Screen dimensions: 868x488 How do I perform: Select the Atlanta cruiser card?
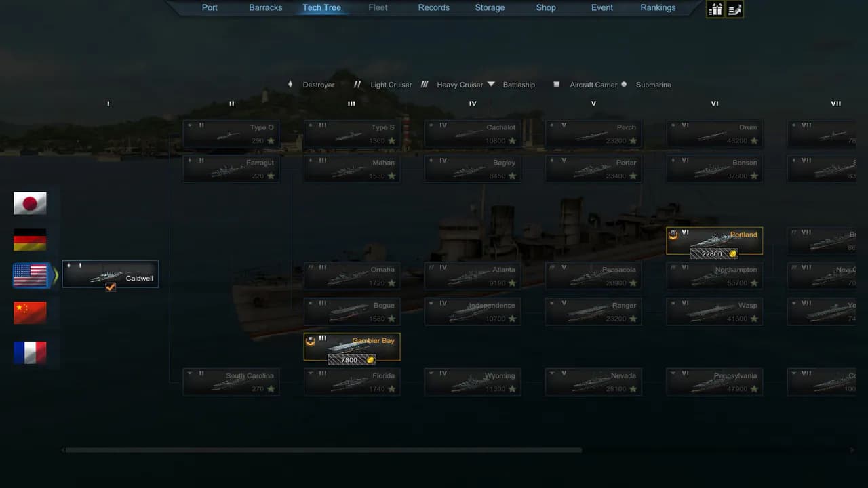click(473, 276)
